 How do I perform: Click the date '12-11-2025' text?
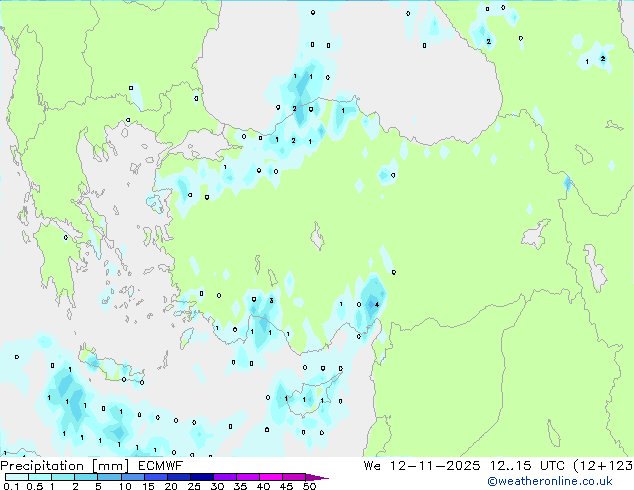click(435, 466)
